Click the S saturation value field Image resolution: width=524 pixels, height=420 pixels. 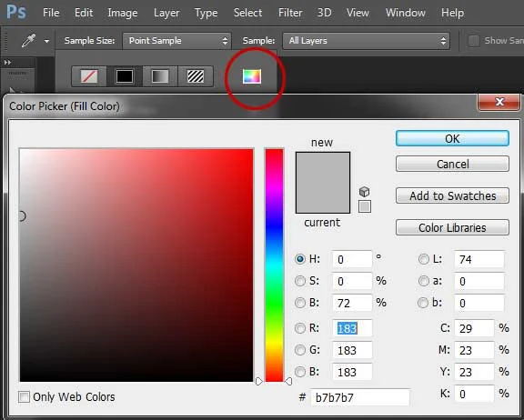pos(352,281)
